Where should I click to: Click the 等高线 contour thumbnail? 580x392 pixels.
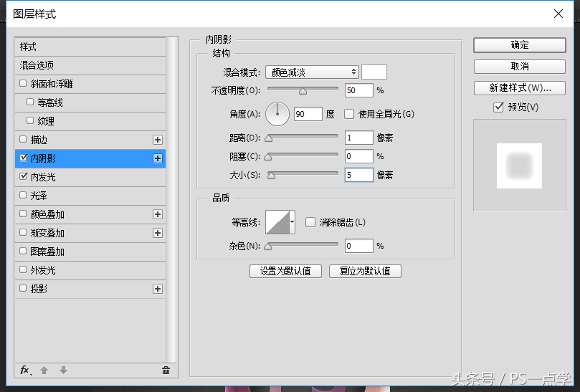[277, 222]
